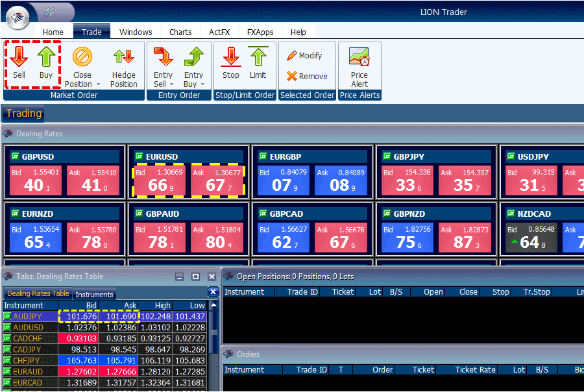Open the Close Position tool
The height and width of the screenshot is (392, 584).
pos(82,67)
